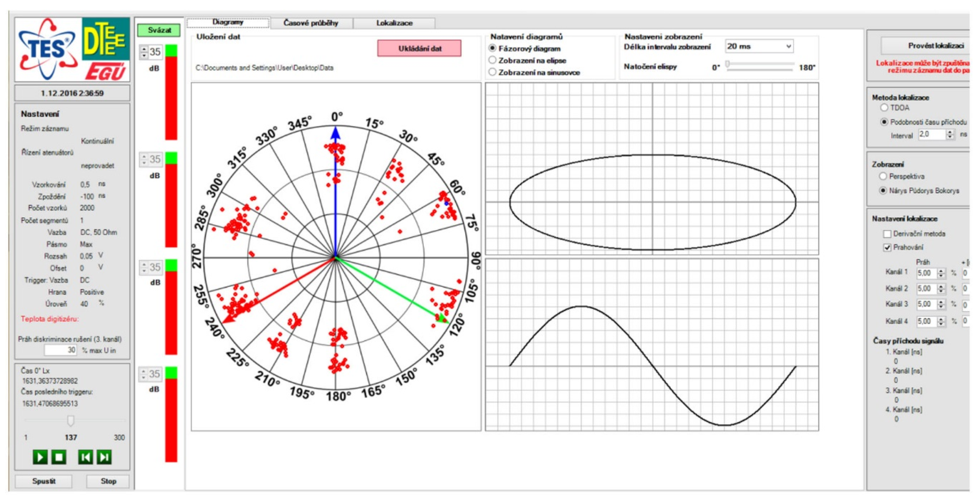Screen dimensions: 980x502
Task: Select Zobrazení na elipse radio option
Action: [x=492, y=60]
